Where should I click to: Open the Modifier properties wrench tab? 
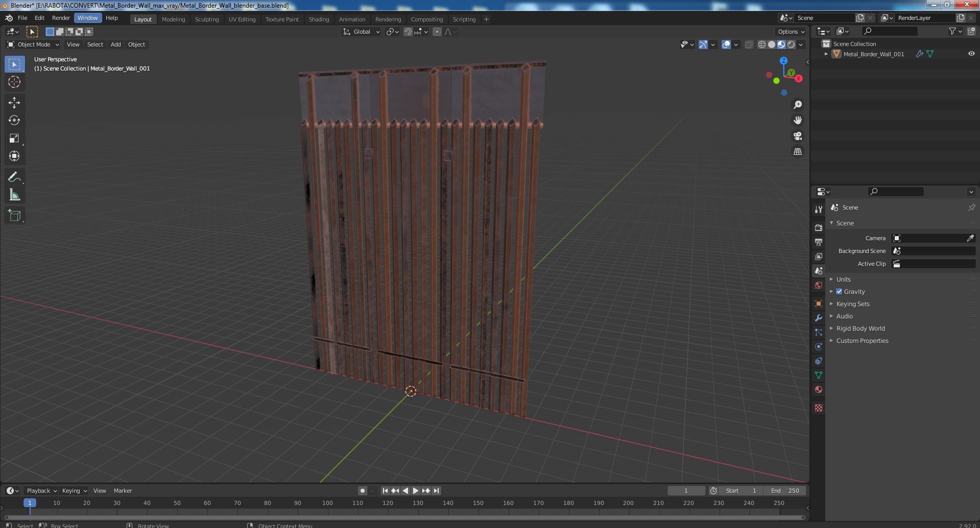819,318
